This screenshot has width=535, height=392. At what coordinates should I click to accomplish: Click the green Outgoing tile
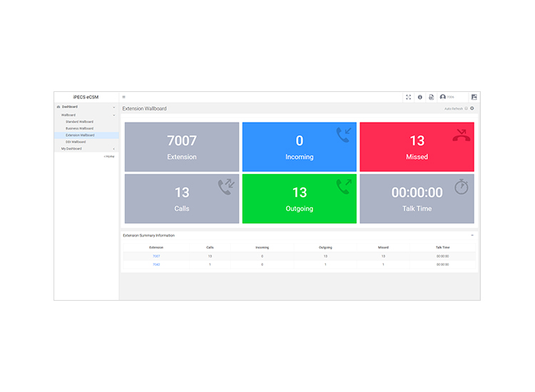pyautogui.click(x=299, y=199)
